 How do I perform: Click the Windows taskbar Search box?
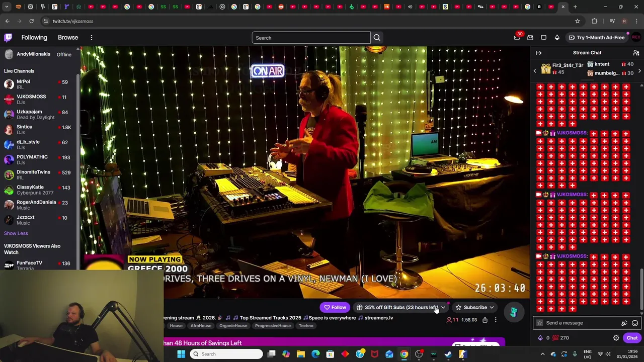click(x=227, y=354)
